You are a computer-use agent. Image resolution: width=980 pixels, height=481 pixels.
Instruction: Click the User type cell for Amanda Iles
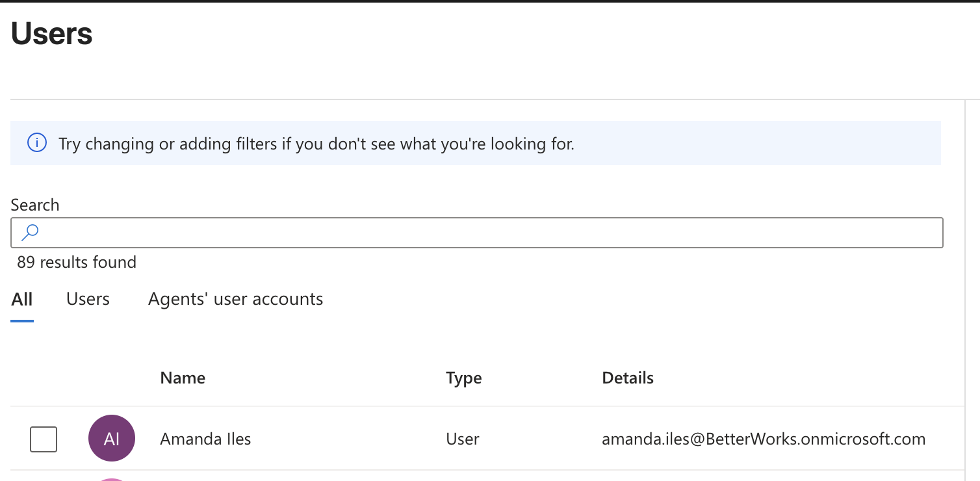(x=463, y=439)
